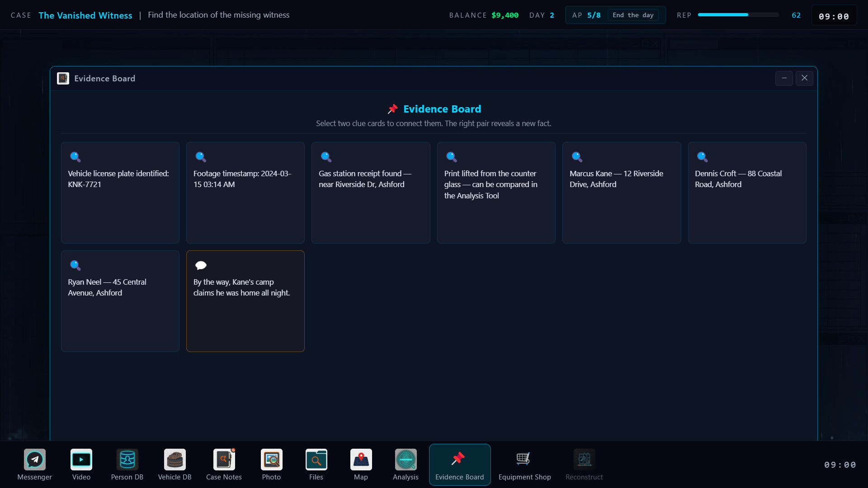868x488 pixels.
Task: Open the Map app
Action: coord(361,465)
